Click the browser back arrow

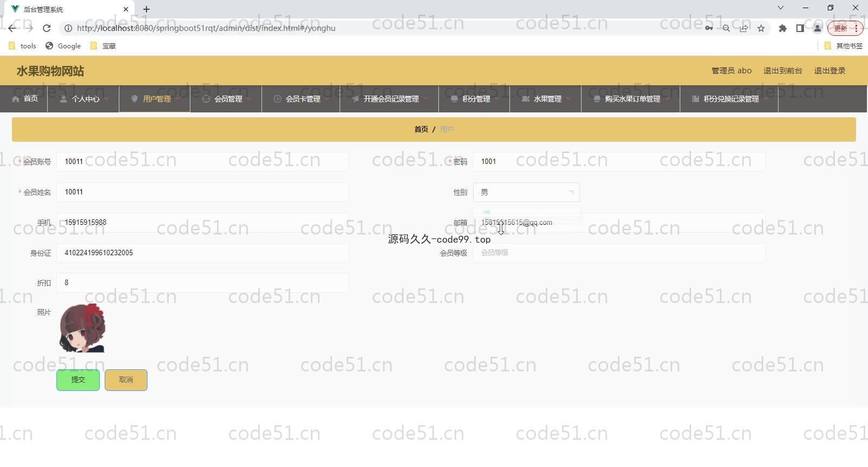(12, 28)
